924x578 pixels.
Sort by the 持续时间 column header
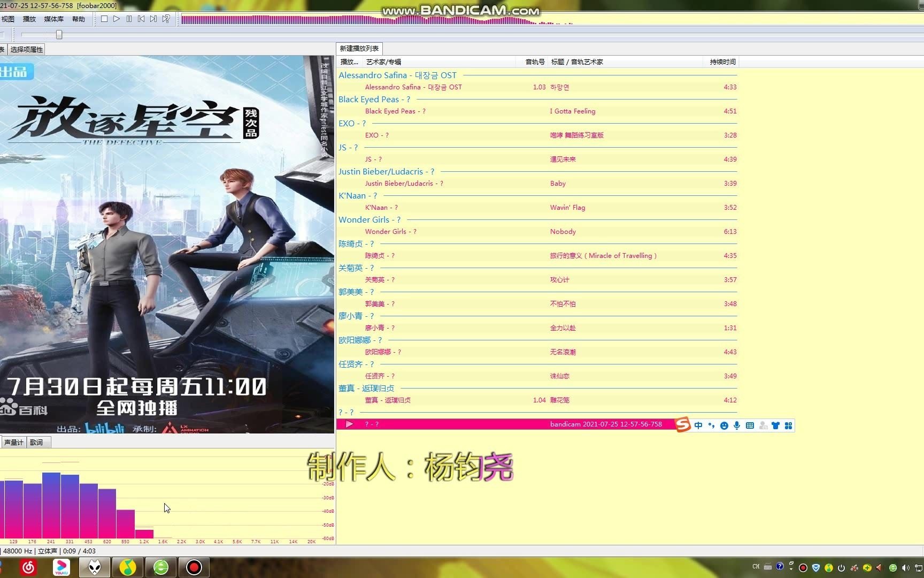(x=721, y=62)
